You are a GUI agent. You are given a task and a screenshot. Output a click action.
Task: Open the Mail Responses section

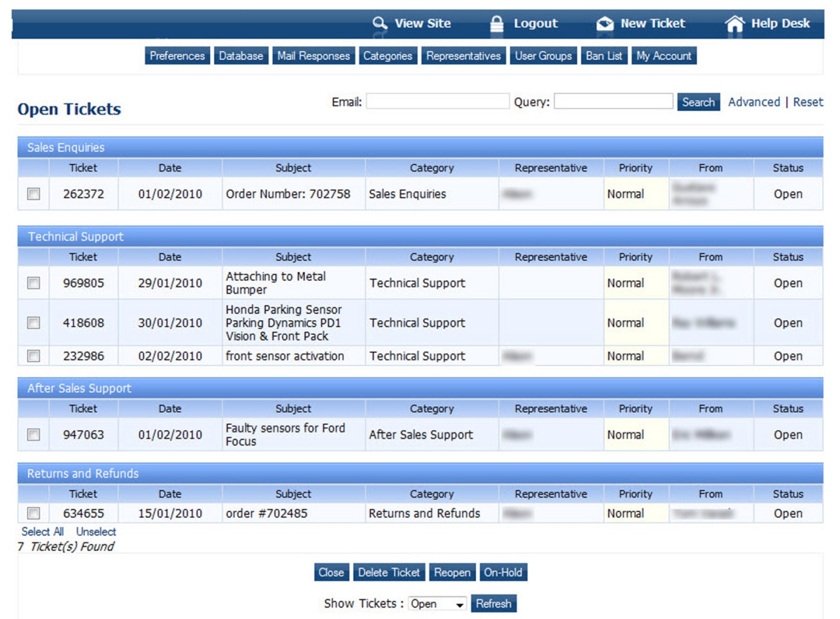(313, 56)
